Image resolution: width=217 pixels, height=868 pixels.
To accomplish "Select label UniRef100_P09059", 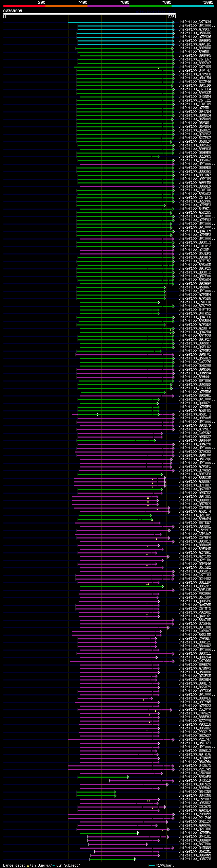I will coord(195,814).
